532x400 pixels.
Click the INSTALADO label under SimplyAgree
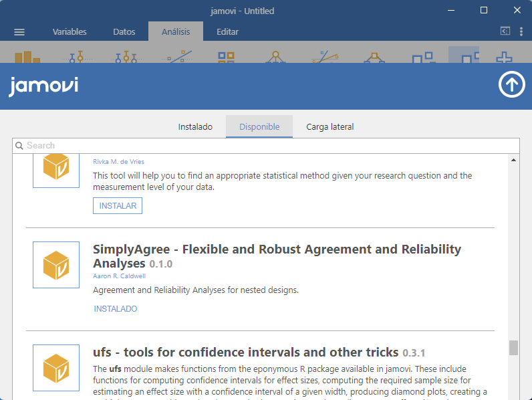pyautogui.click(x=116, y=309)
